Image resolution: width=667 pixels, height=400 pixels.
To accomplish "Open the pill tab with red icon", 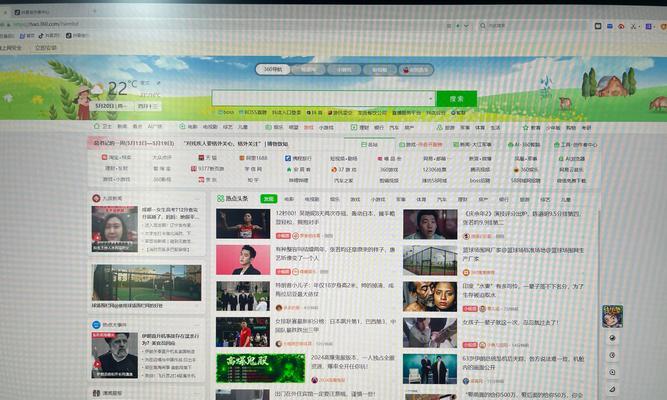I will pos(416,70).
